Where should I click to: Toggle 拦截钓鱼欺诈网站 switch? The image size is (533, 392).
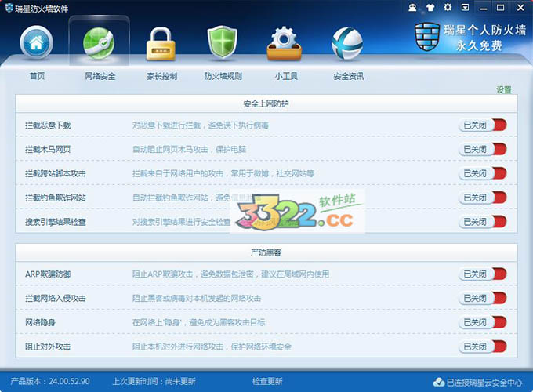483,198
